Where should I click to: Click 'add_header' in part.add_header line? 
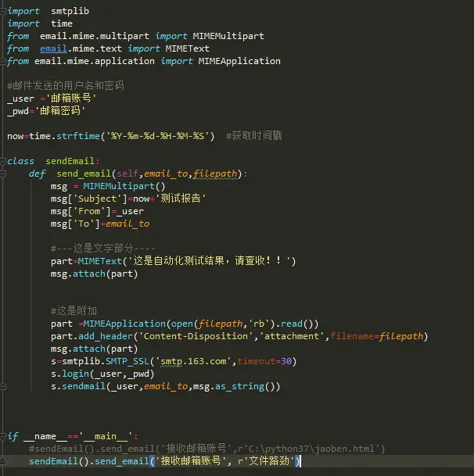106,336
